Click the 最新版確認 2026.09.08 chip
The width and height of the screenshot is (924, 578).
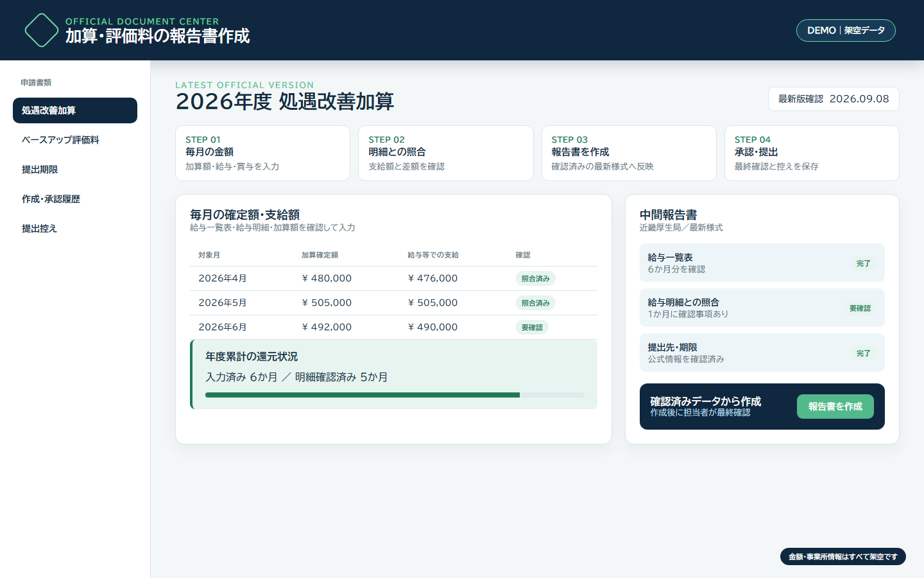pyautogui.click(x=834, y=99)
